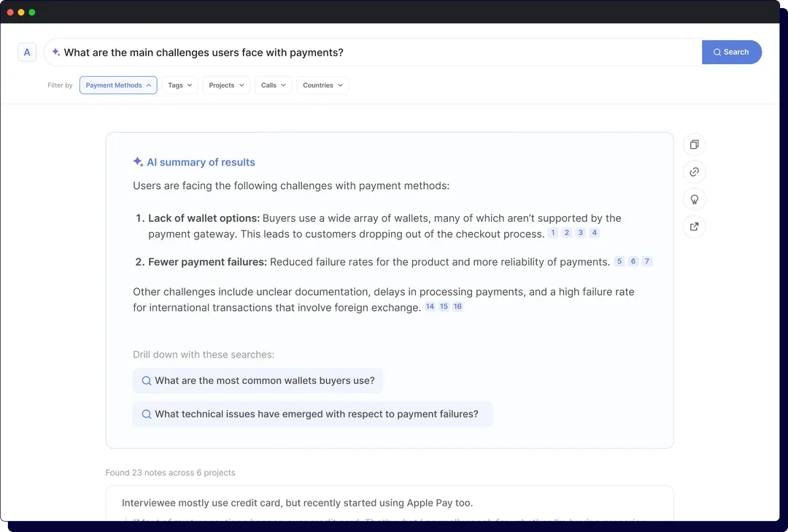Open citation 5 under payment failures
Screen dimensions: 788x532
click(x=619, y=261)
